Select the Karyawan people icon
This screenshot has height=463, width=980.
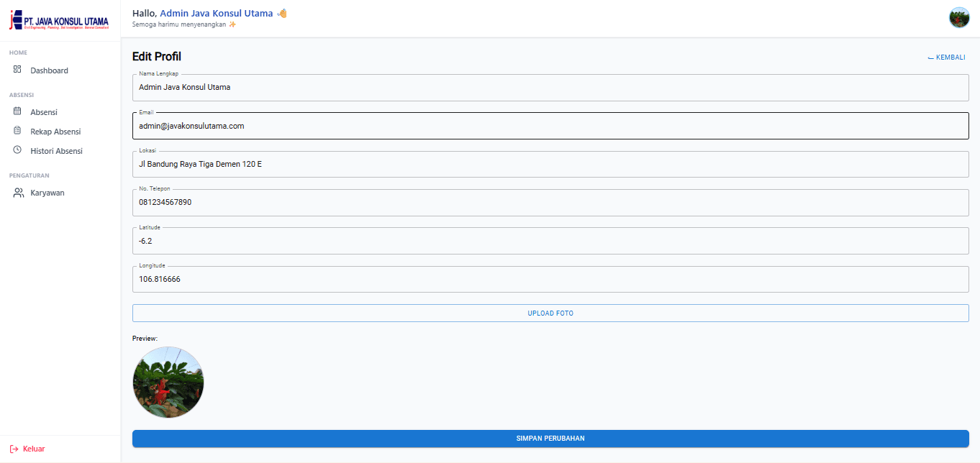point(17,192)
